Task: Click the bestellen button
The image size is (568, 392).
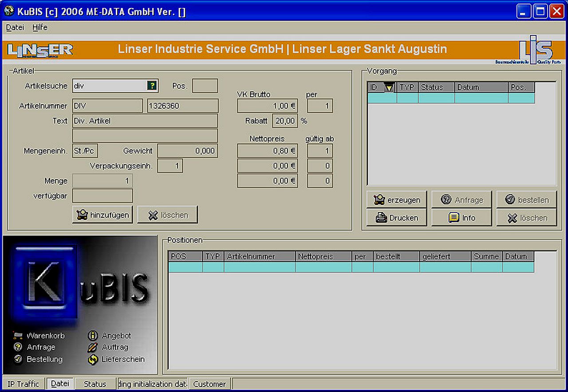Action: [526, 200]
